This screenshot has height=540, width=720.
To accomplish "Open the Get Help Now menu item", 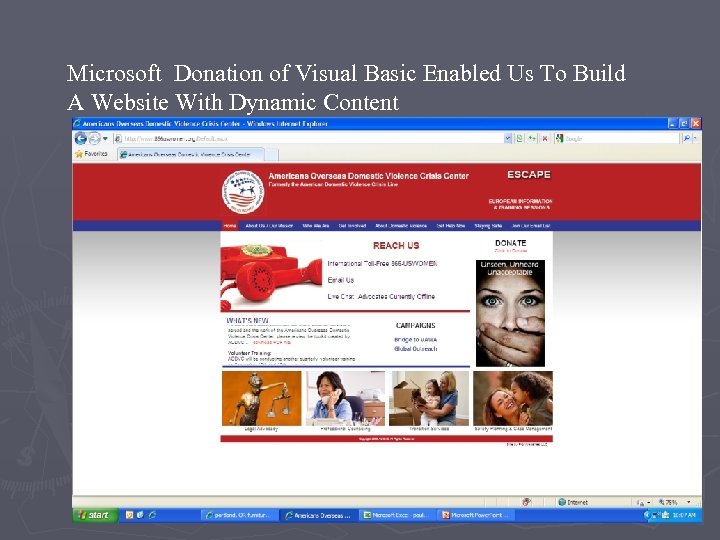I will 450,226.
